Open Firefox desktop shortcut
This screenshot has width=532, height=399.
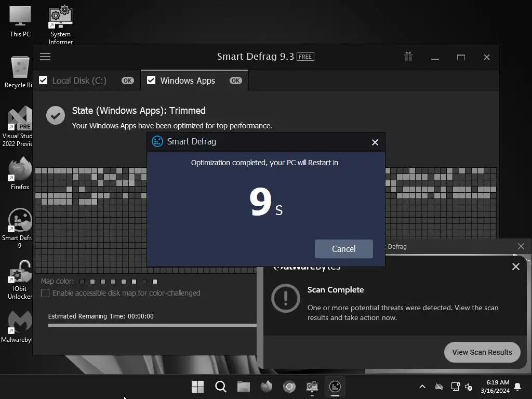(x=20, y=174)
